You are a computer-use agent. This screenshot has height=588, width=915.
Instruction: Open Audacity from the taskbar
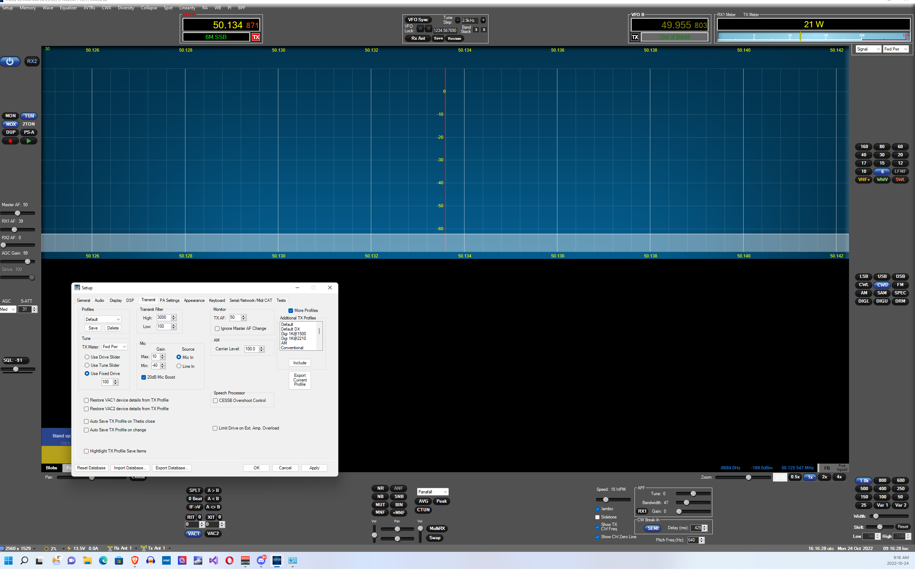150,560
